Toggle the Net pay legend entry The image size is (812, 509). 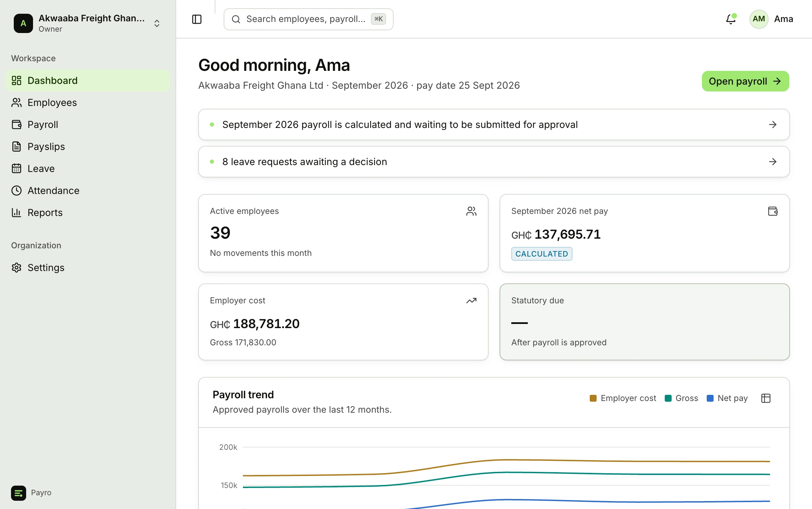[727, 398]
